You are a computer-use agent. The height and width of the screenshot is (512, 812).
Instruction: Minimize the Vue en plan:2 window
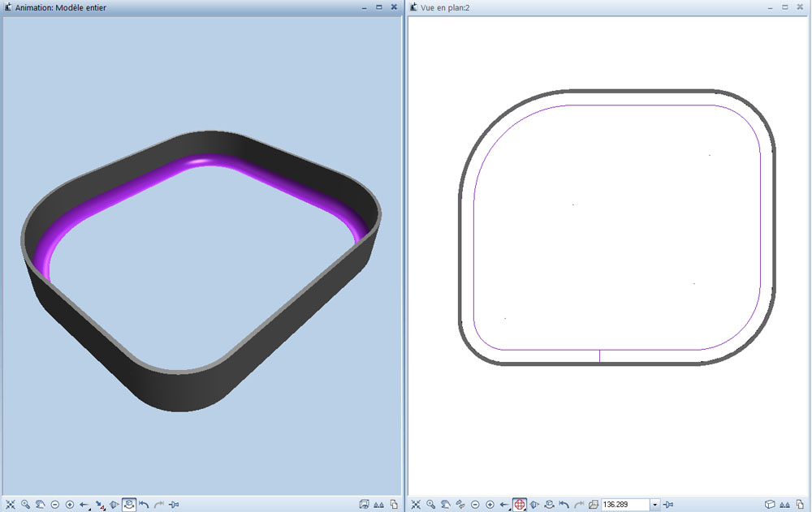(770, 7)
